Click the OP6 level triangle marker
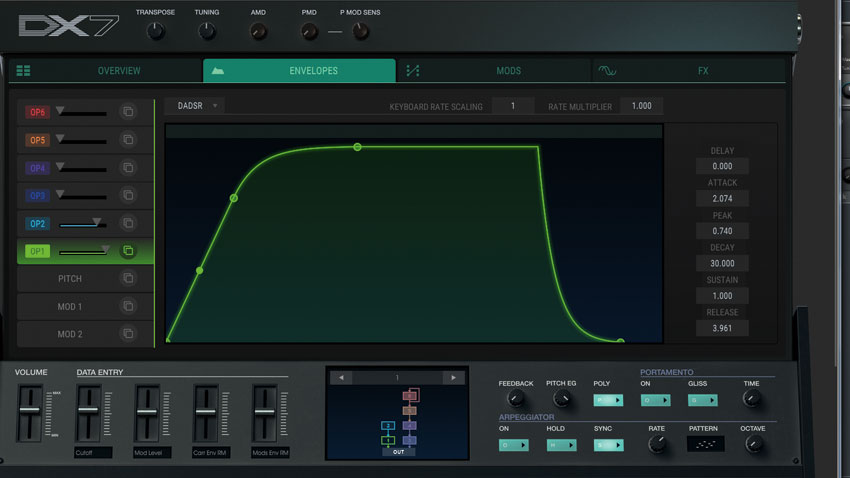Viewport: 850px width, 478px height. pos(60,110)
